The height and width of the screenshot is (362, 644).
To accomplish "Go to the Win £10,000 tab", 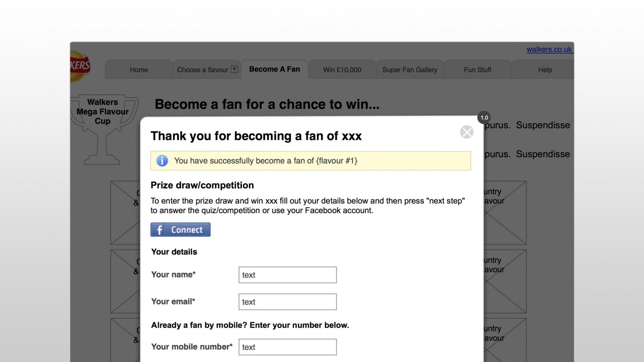I will pos(342,70).
